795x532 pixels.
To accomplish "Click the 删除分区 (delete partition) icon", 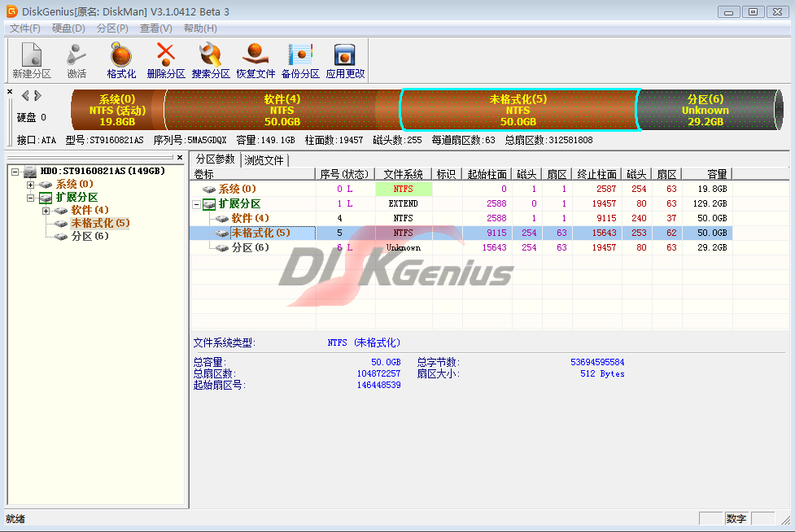I will [166, 60].
